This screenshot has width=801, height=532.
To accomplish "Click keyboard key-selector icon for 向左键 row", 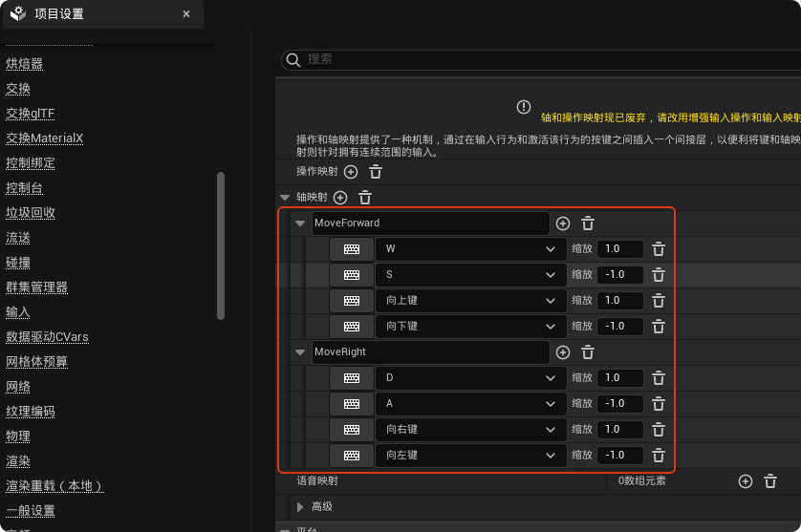I will 352,456.
